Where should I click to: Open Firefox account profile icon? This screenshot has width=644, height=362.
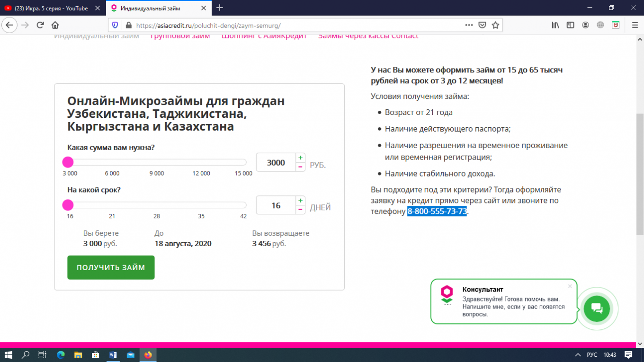pyautogui.click(x=586, y=25)
